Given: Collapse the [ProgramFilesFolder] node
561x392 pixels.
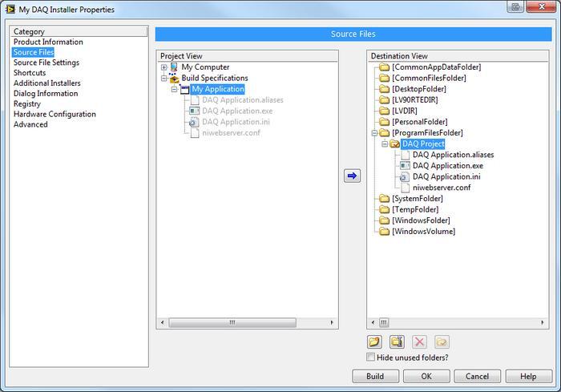Looking at the screenshot, I should pos(374,133).
